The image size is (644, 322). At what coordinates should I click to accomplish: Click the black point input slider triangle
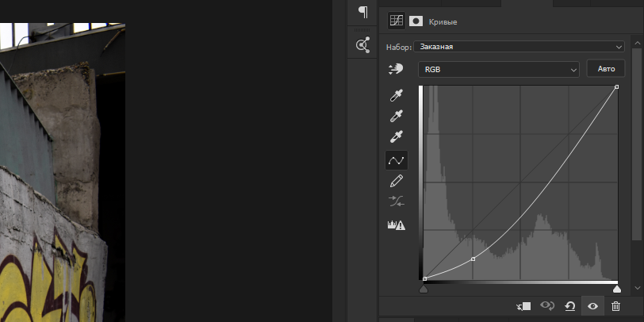click(424, 289)
